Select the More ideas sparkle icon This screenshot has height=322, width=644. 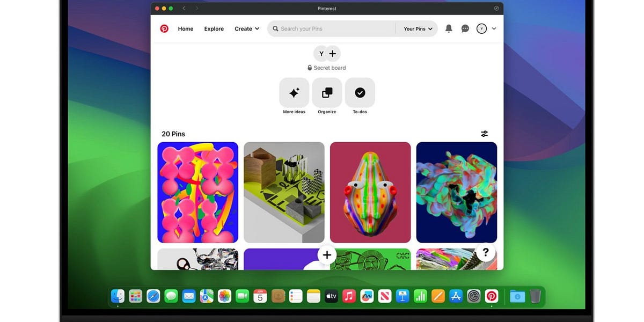tap(294, 92)
